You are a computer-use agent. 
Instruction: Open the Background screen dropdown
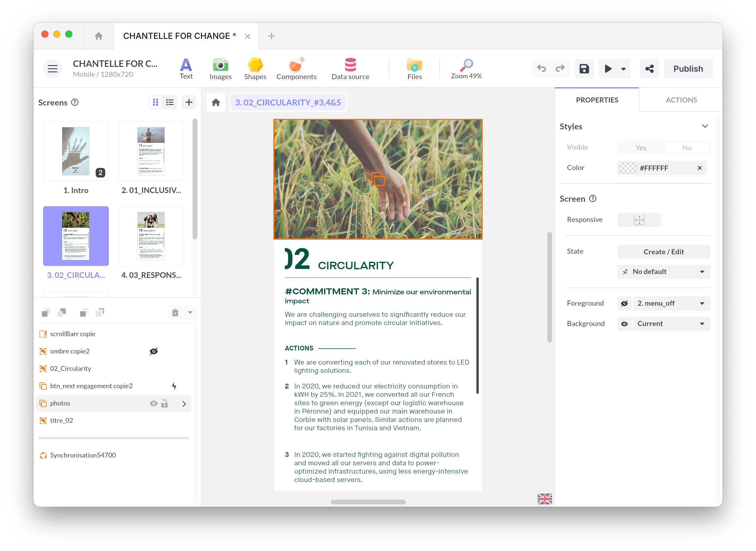[671, 324]
